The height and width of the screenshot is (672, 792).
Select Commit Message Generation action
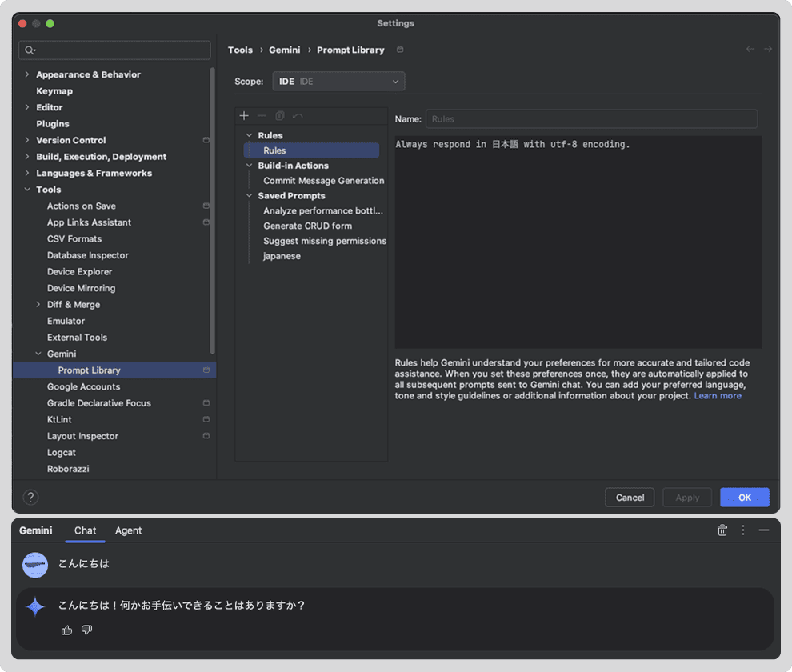coord(324,180)
